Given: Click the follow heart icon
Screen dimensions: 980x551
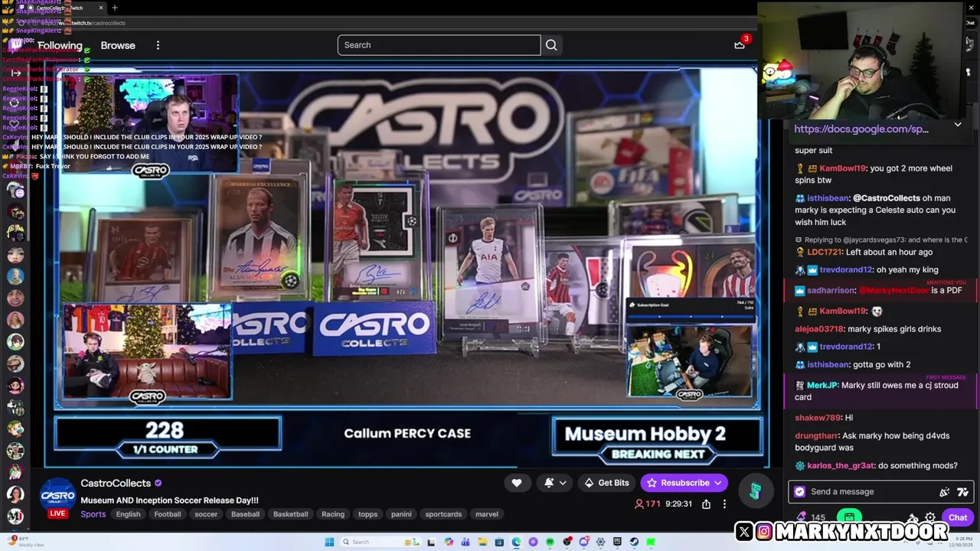Looking at the screenshot, I should [517, 483].
